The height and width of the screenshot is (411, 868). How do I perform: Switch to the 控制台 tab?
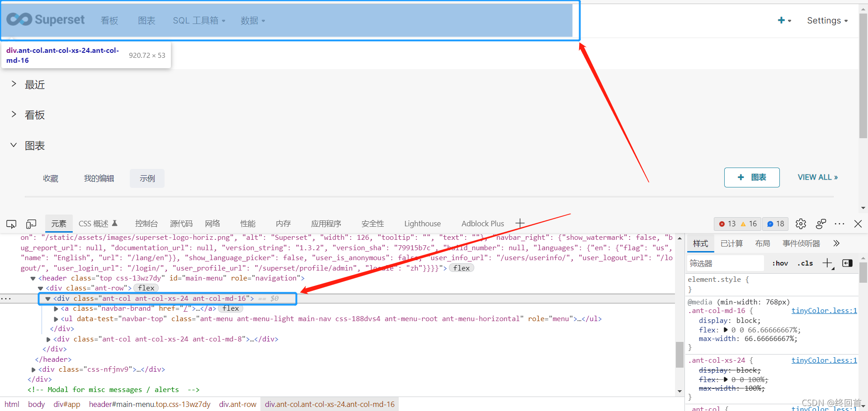[x=146, y=224]
